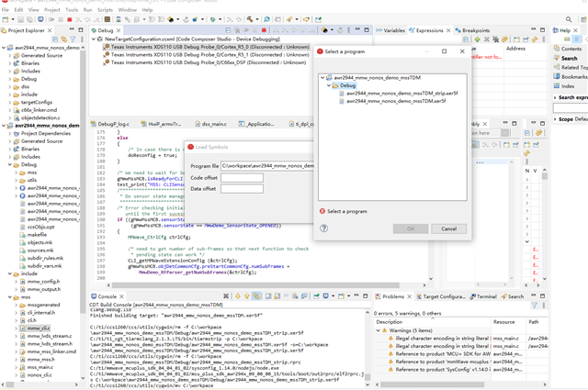588x390 pixels.
Task: Click the Pin Console icon
Action: point(316,296)
